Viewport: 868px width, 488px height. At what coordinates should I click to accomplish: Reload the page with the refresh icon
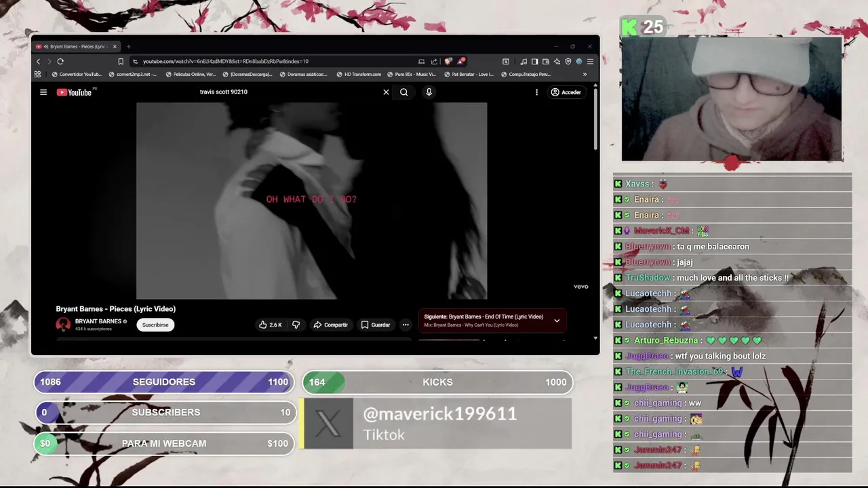coord(60,61)
